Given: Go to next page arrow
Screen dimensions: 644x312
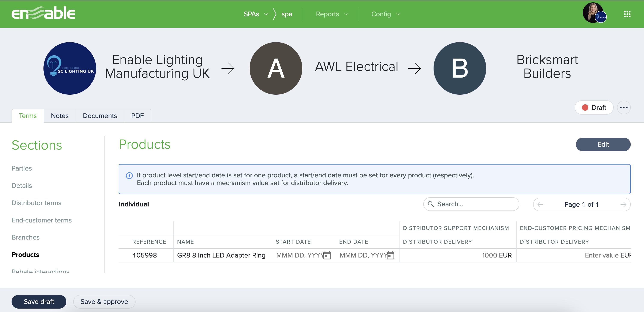Looking at the screenshot, I should [623, 205].
